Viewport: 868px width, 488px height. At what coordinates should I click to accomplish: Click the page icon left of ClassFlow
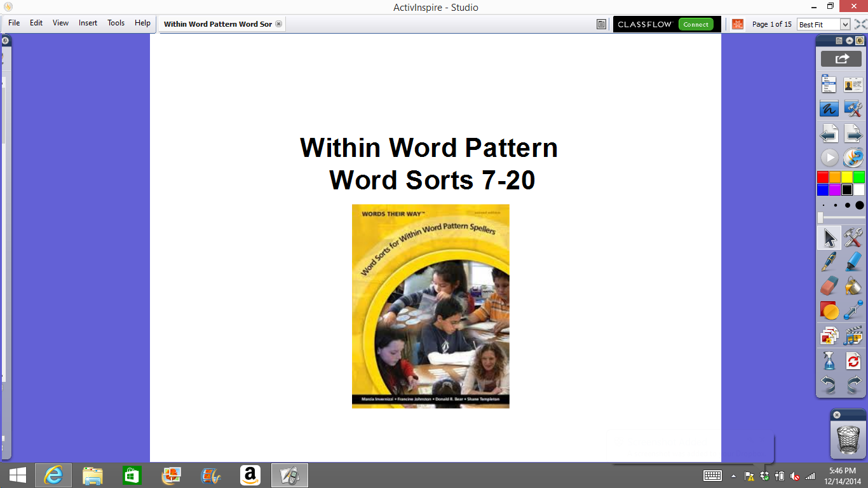pyautogui.click(x=601, y=24)
